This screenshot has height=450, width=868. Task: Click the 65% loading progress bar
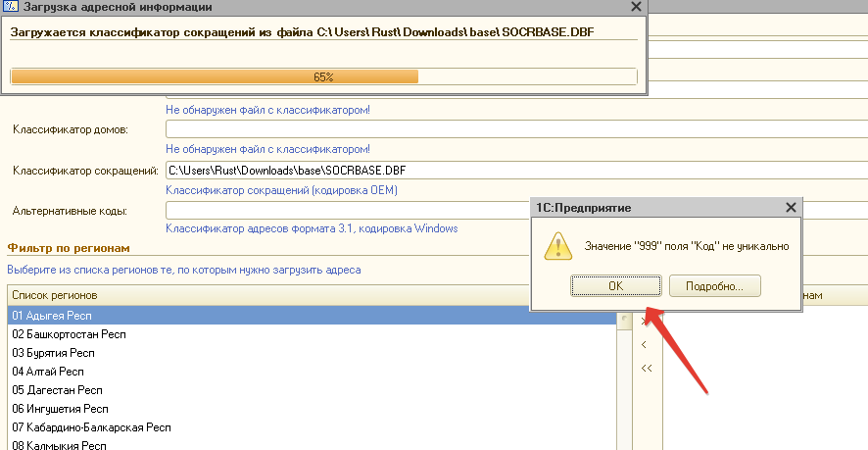[x=324, y=76]
